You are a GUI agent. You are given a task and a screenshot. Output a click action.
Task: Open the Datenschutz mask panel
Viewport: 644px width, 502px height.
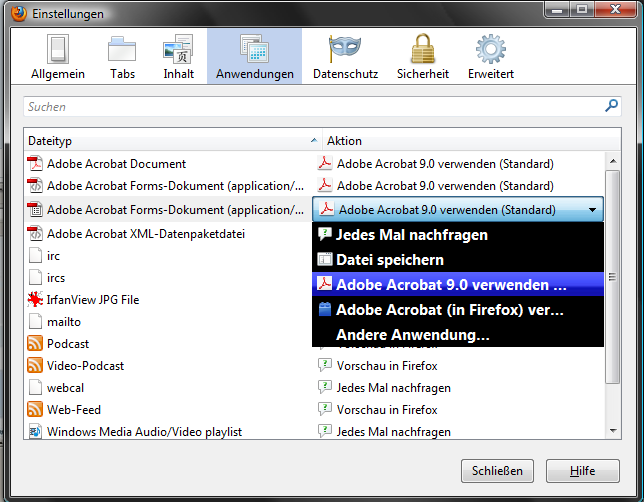click(x=345, y=57)
